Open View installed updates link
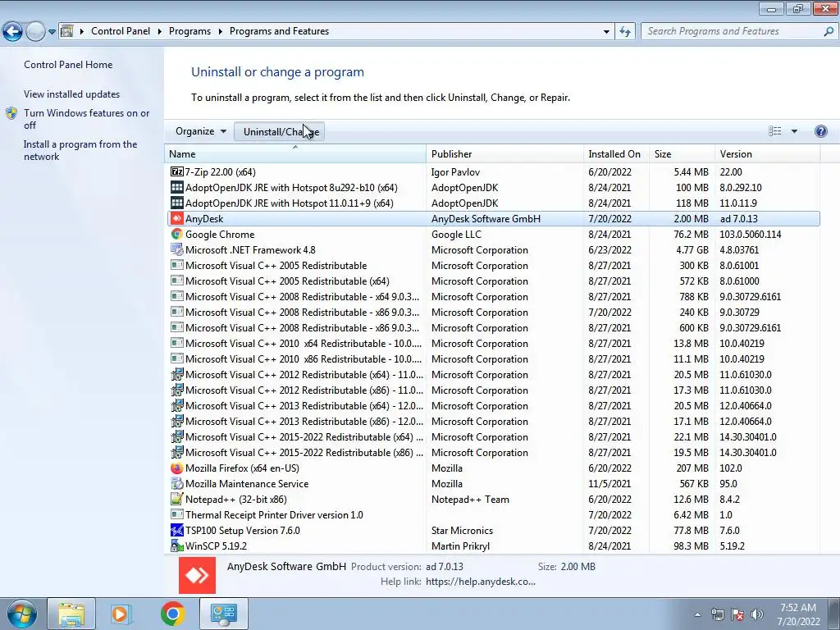 [x=72, y=94]
